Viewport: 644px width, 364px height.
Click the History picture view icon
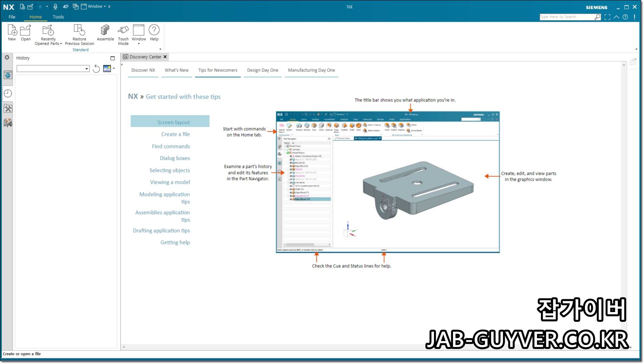(x=107, y=68)
